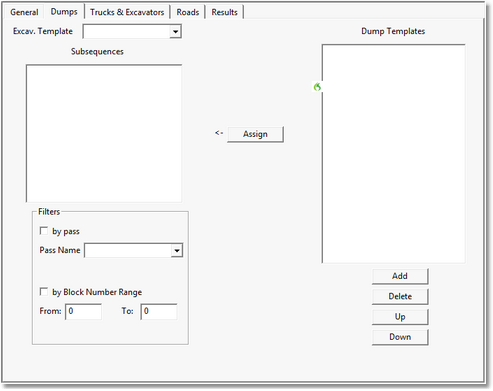The height and width of the screenshot is (391, 493).
Task: Expand the Excav. Template dropdown
Action: (x=175, y=32)
